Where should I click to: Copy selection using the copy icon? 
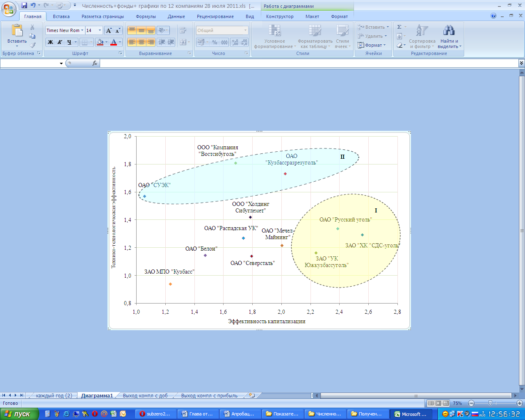[x=32, y=36]
